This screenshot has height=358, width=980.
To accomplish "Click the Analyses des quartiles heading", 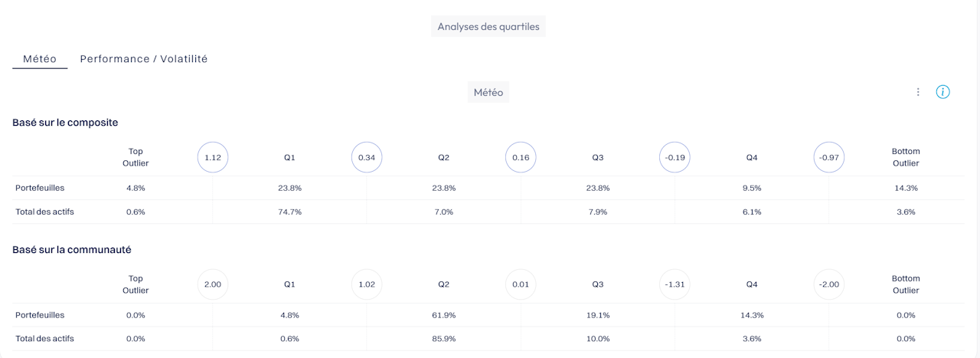I will point(488,26).
